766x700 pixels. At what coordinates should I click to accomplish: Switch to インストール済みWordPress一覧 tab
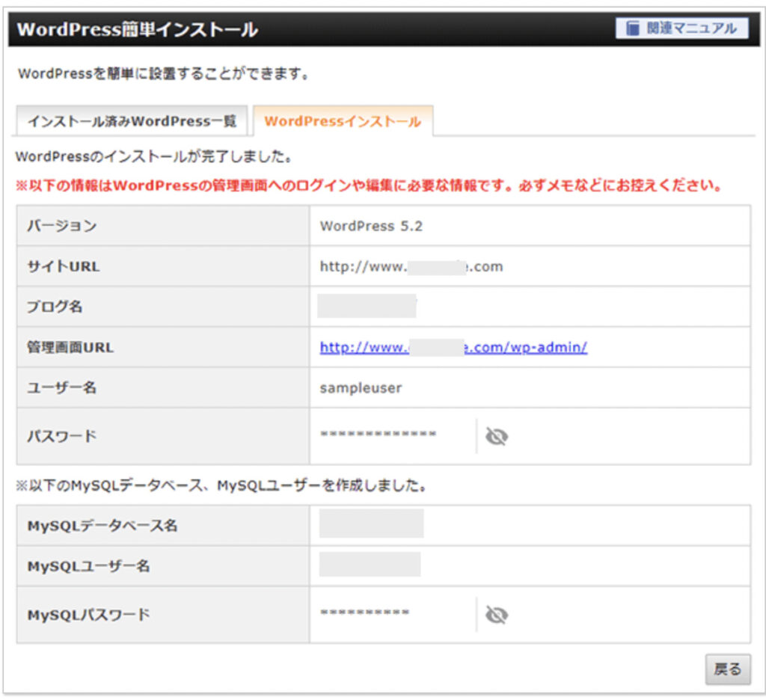132,120
